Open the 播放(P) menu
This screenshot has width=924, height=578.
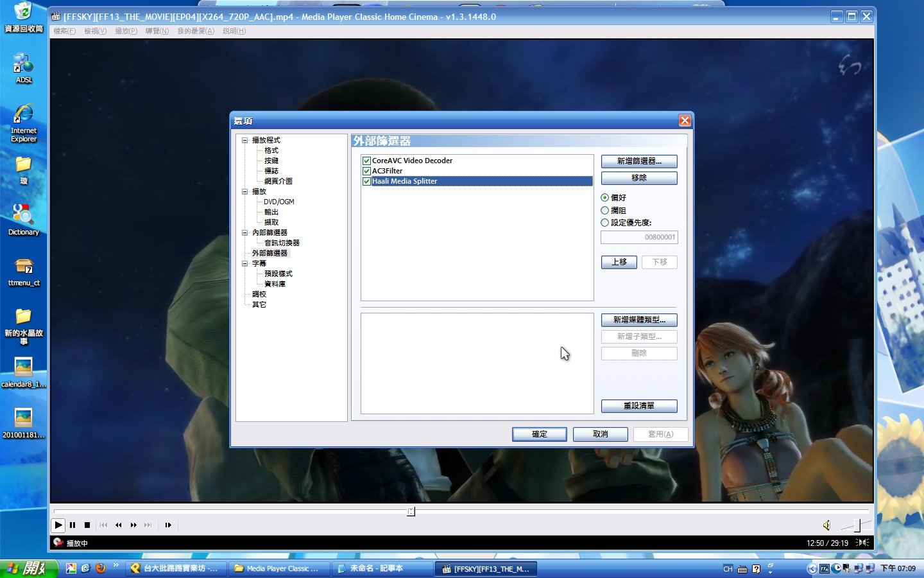tap(126, 31)
